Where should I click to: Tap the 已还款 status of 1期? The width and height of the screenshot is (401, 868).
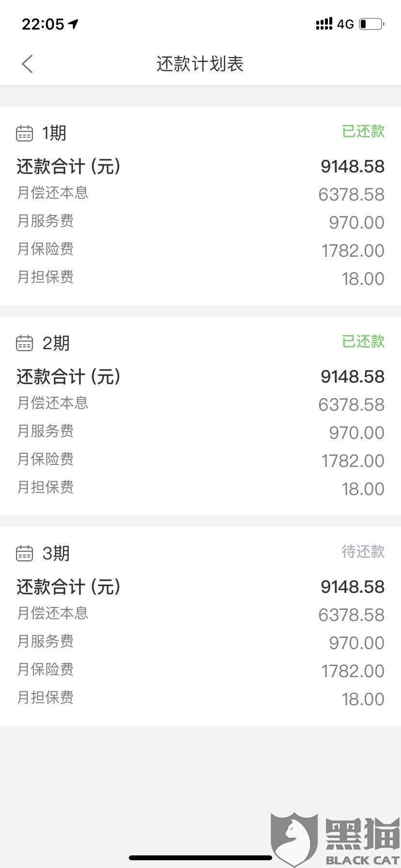click(363, 131)
